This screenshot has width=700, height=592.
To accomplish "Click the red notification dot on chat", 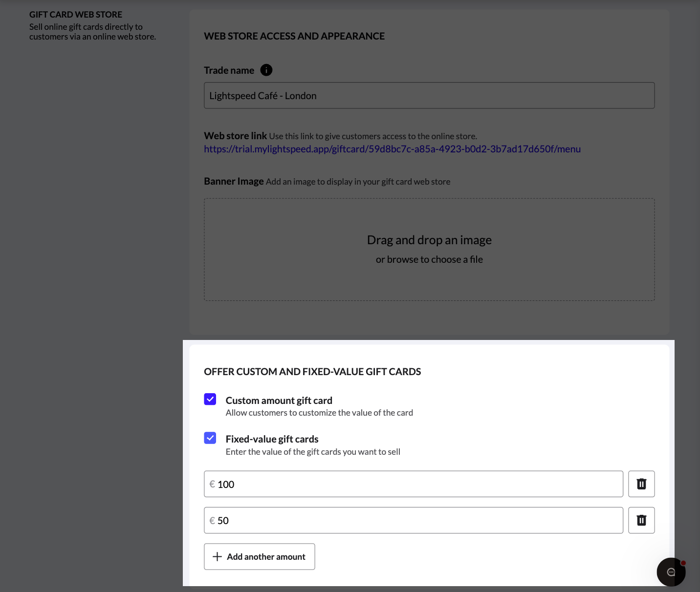I will (683, 563).
